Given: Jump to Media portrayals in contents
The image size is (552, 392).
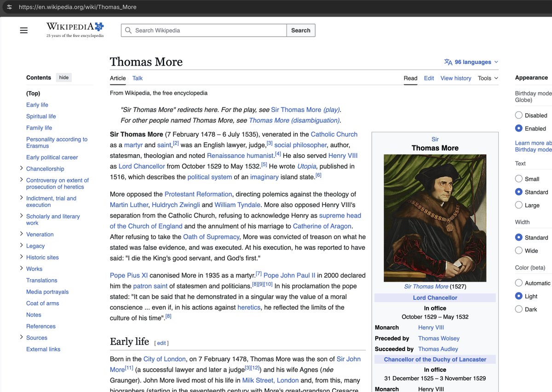Looking at the screenshot, I should 47,291.
